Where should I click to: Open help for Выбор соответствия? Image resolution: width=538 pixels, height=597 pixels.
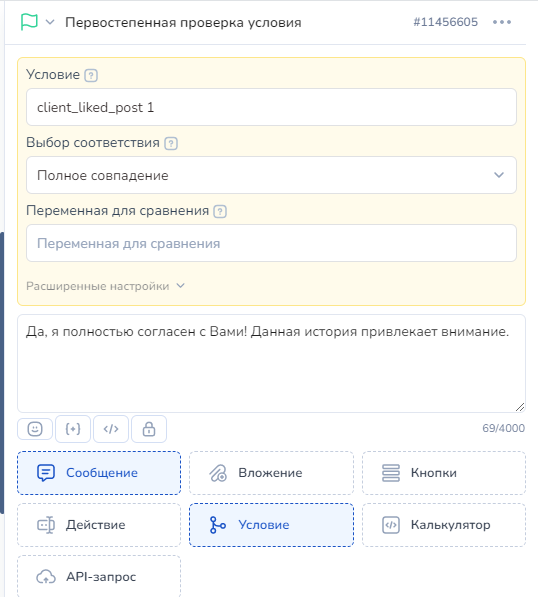coord(171,144)
